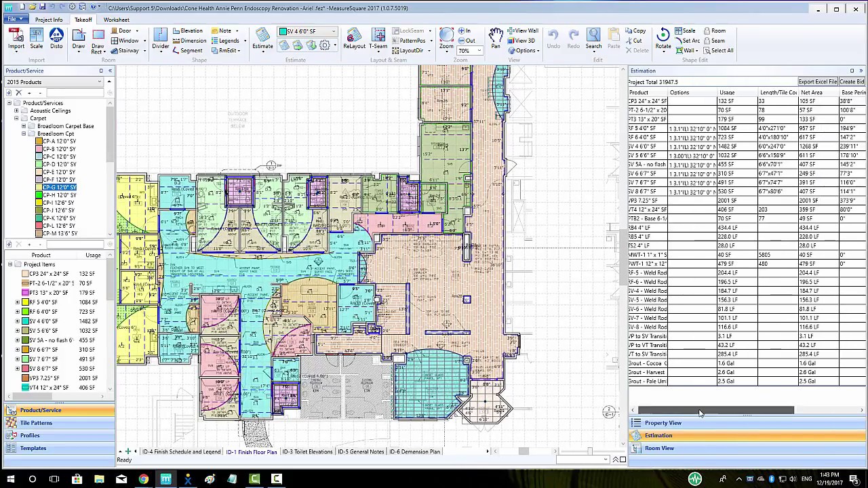Open the ID-4 Finish Schedule and Legend sheet
This screenshot has width=868, height=488.
[x=181, y=451]
